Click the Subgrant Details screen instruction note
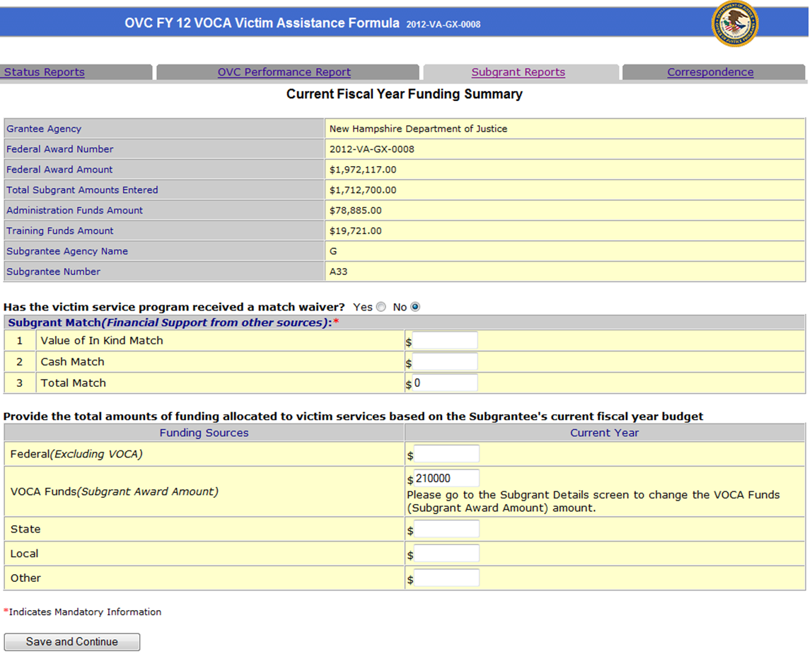Viewport: 812px width, 654px height. click(x=593, y=501)
